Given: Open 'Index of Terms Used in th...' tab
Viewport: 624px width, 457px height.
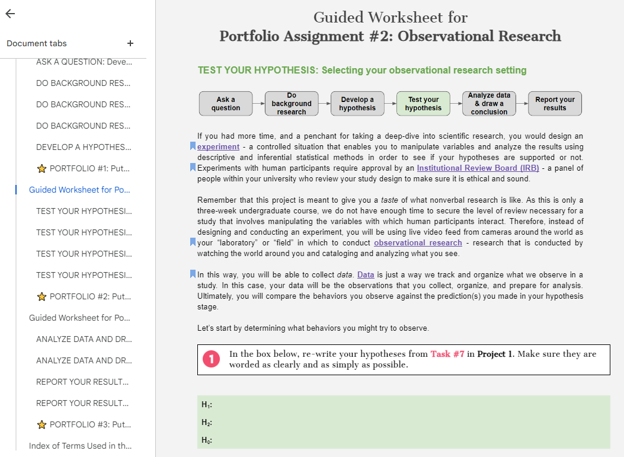Looking at the screenshot, I should pos(80,445).
